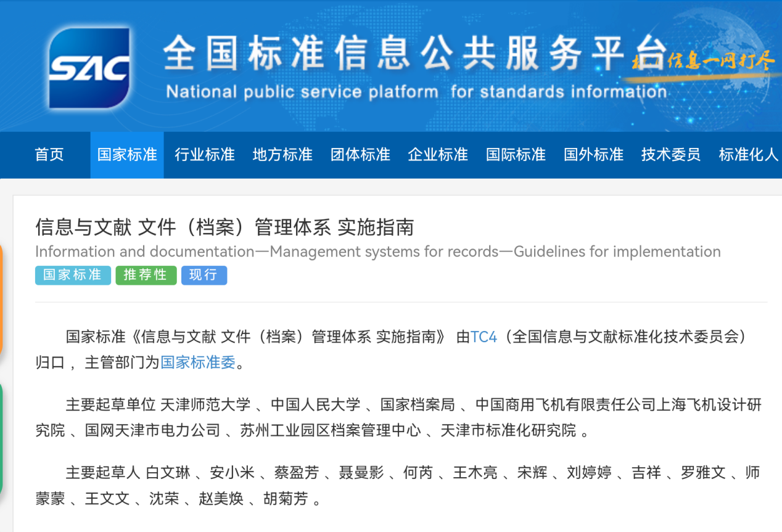Click the blue 国家标准 tag badge
Image resolution: width=782 pixels, height=532 pixels.
pyautogui.click(x=73, y=275)
